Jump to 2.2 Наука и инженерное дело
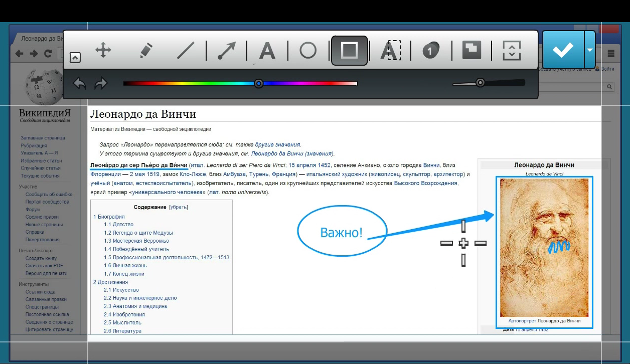630x364 pixels. point(140,298)
